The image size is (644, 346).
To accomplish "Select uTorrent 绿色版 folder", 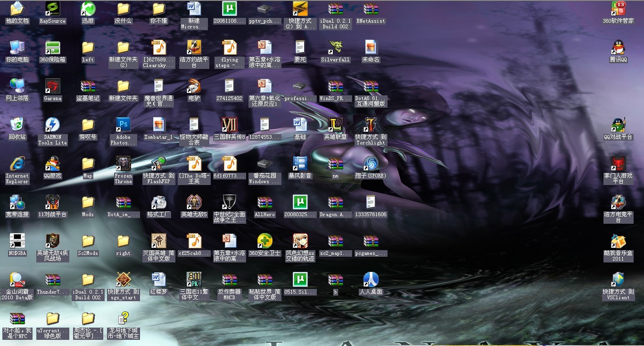I will (52, 318).
